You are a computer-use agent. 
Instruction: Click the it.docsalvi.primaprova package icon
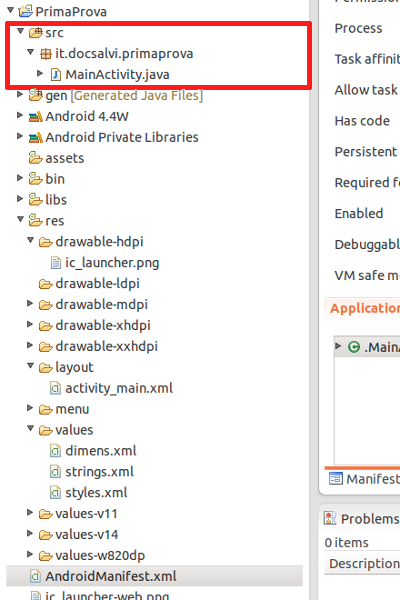[46, 54]
